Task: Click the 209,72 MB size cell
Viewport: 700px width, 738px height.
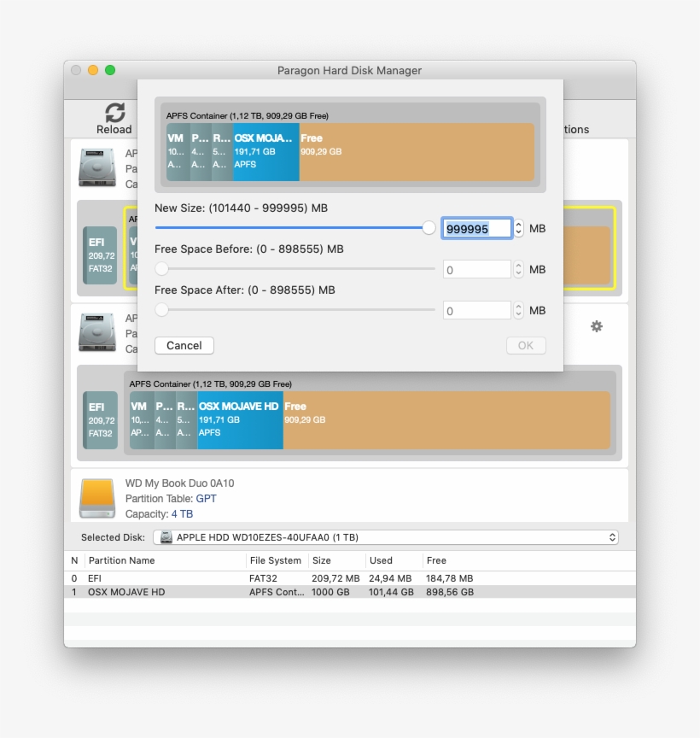Action: (x=335, y=578)
